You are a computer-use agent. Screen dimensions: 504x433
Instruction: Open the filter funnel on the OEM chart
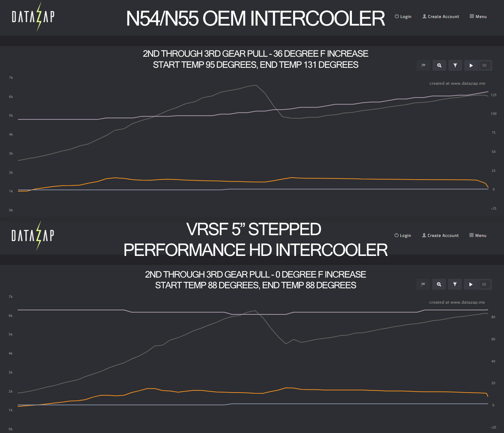pyautogui.click(x=455, y=65)
